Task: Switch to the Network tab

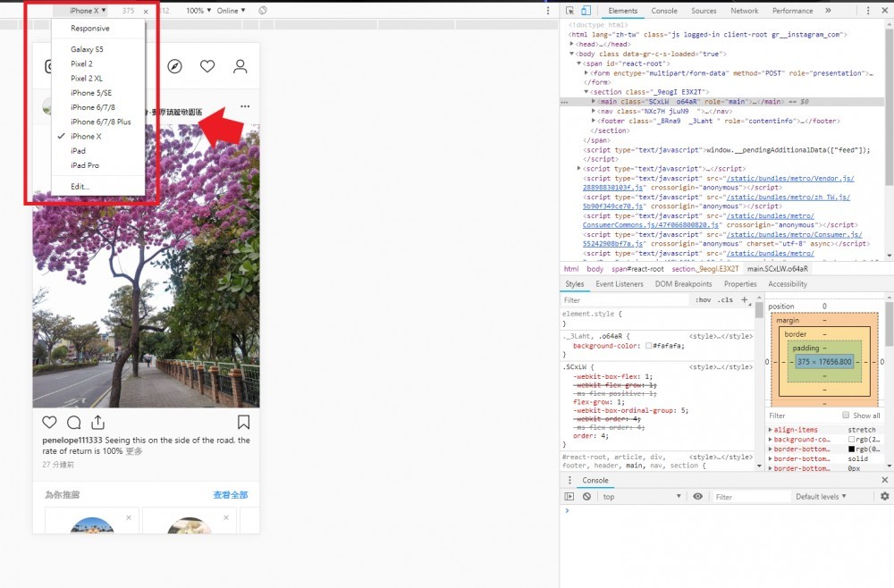Action: [744, 10]
